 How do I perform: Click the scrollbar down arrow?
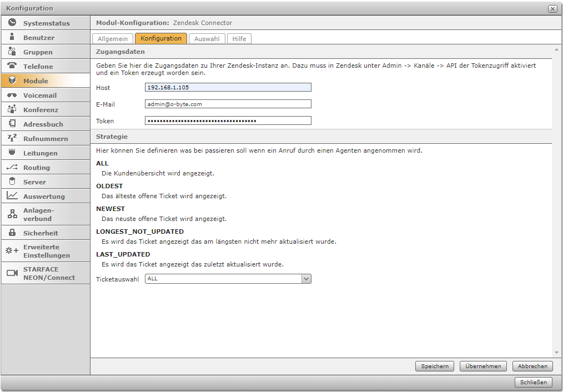tap(556, 353)
